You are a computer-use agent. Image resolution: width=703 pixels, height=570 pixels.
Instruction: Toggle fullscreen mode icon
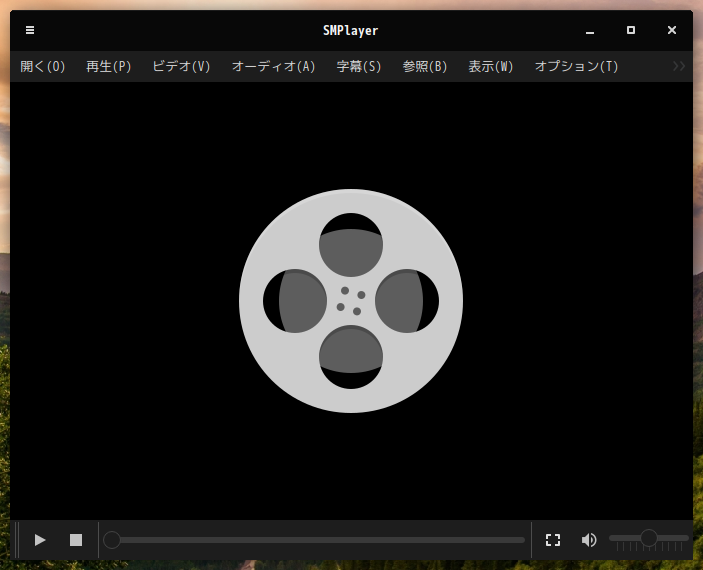click(x=553, y=540)
